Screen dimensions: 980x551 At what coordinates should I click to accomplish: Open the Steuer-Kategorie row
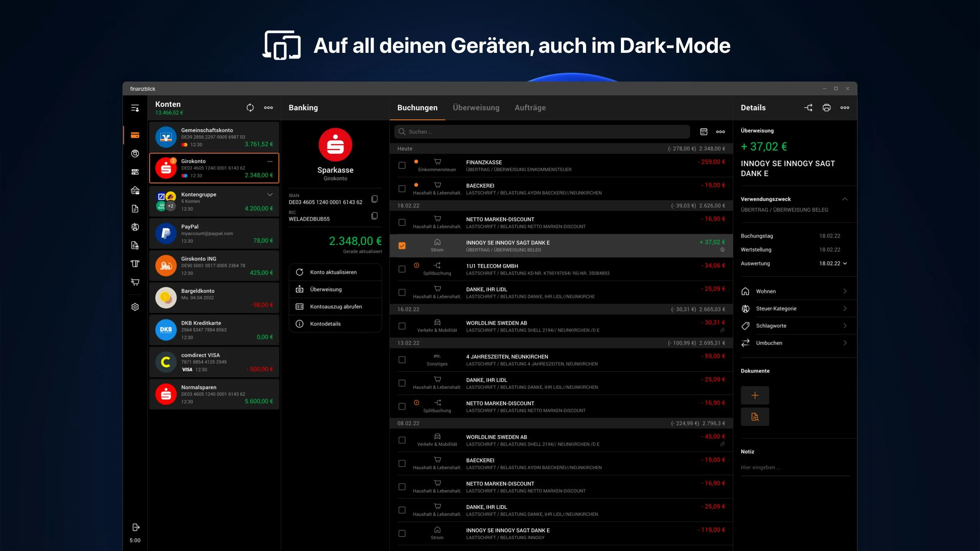pos(795,309)
